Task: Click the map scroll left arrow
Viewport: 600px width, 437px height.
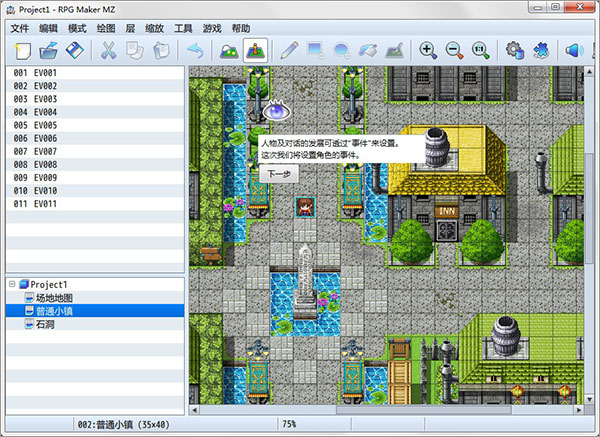Action: click(194, 410)
